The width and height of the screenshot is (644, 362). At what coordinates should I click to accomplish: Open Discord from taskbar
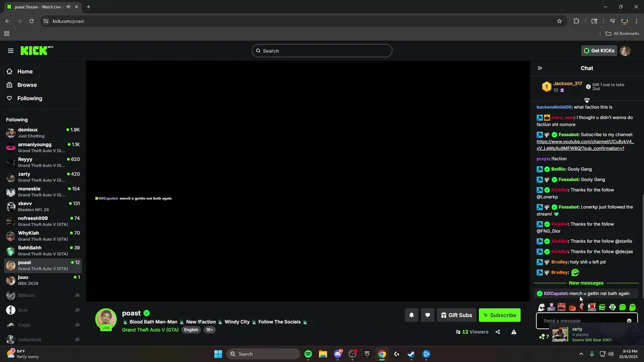point(338,354)
